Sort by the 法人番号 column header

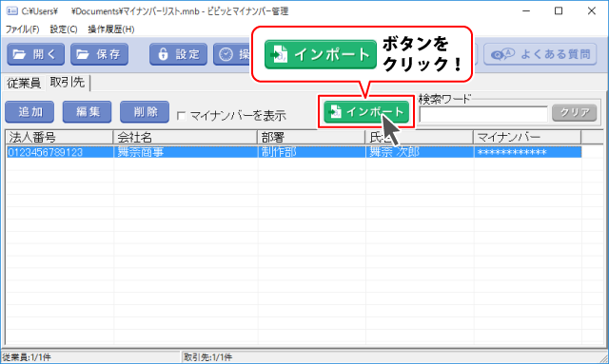pyautogui.click(x=59, y=138)
